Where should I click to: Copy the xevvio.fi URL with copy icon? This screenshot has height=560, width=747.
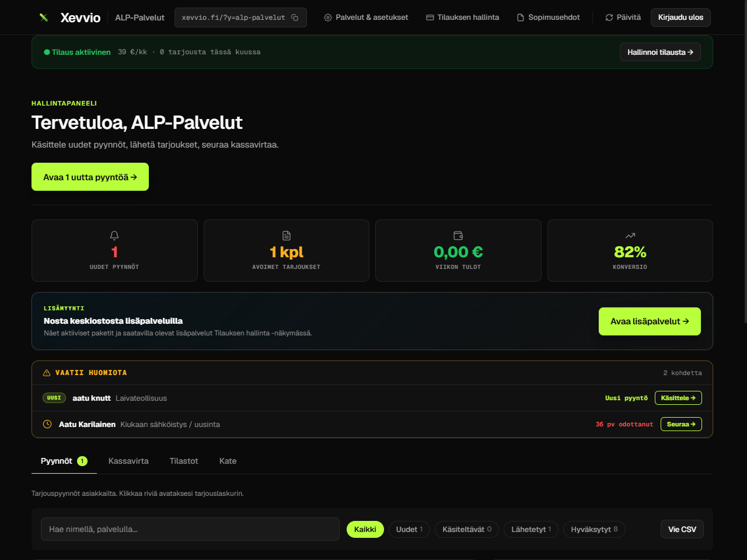point(240,17)
